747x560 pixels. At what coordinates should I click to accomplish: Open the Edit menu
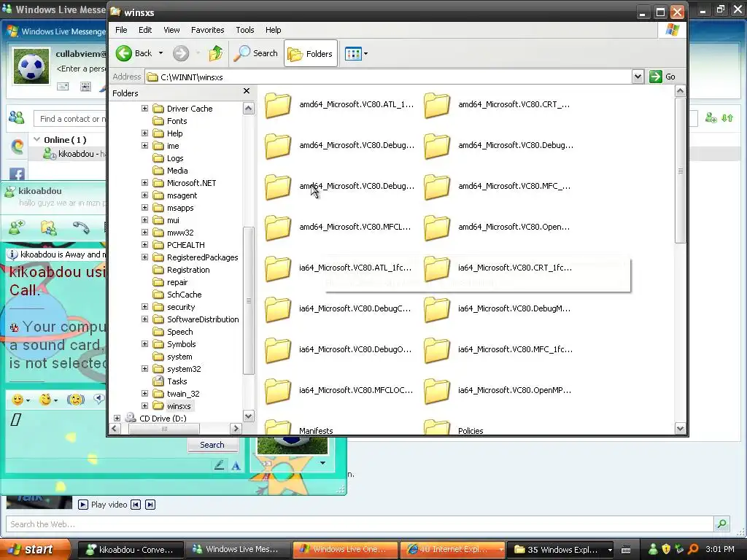point(145,30)
